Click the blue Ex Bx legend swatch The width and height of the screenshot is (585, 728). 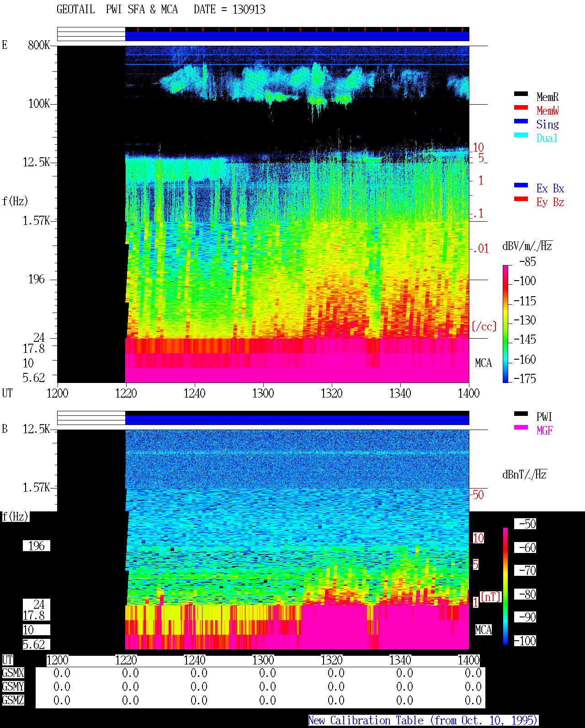pos(521,186)
